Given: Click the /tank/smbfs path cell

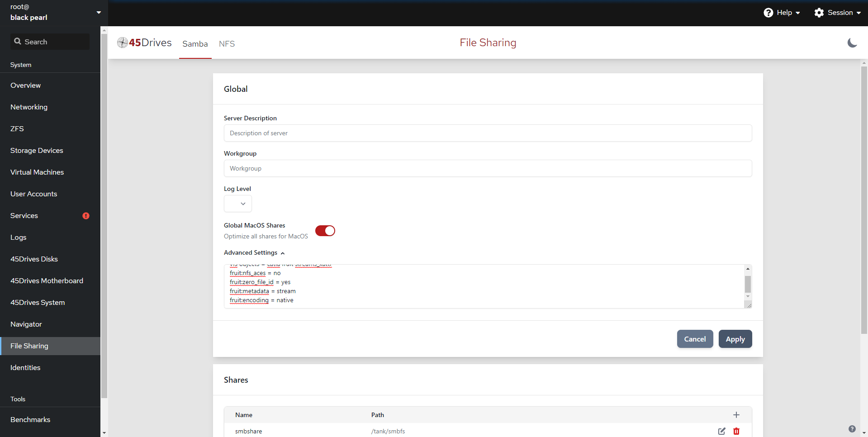Looking at the screenshot, I should tap(388, 432).
